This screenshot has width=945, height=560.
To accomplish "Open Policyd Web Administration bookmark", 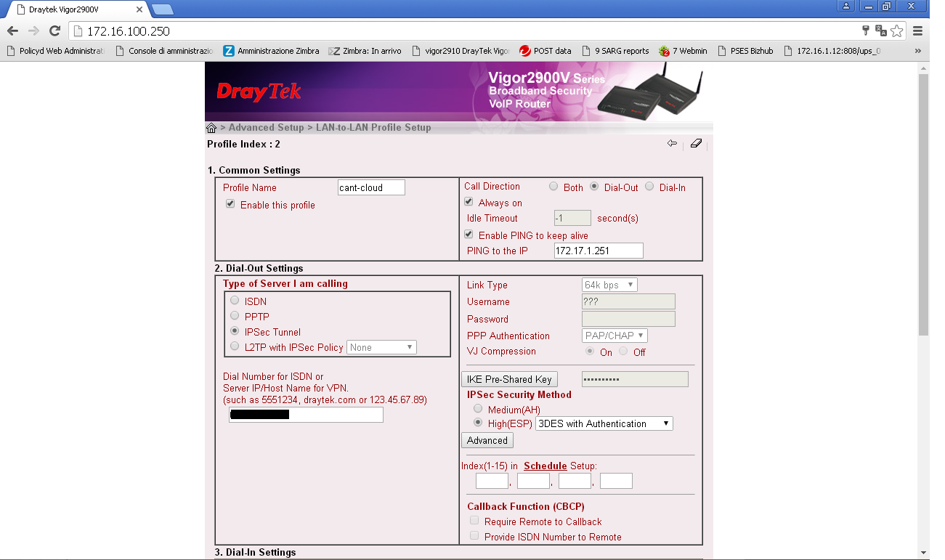I will click(x=54, y=51).
